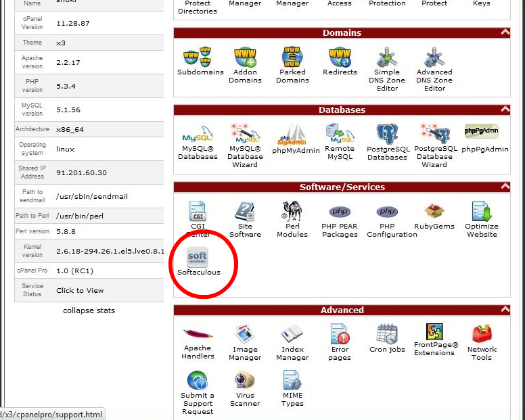
Task: Open Site Software
Action: (245, 220)
